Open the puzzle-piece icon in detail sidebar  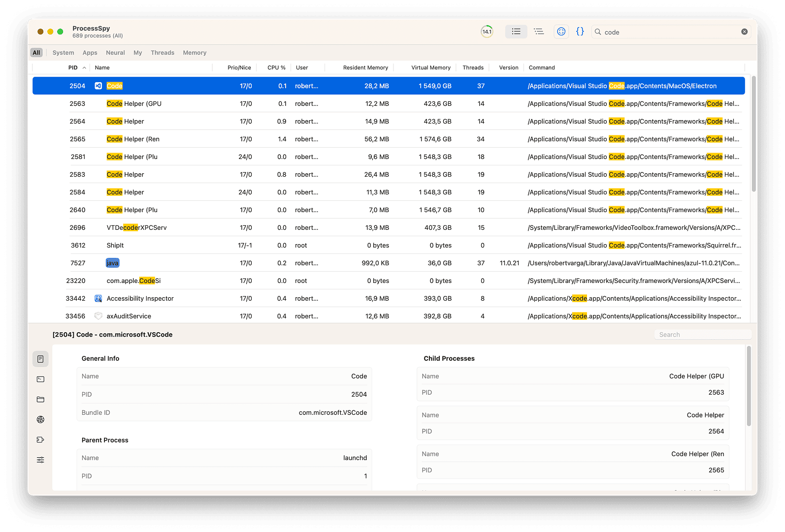(40, 440)
